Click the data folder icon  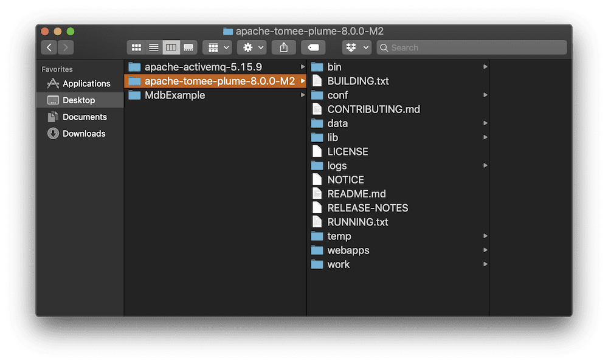click(317, 123)
